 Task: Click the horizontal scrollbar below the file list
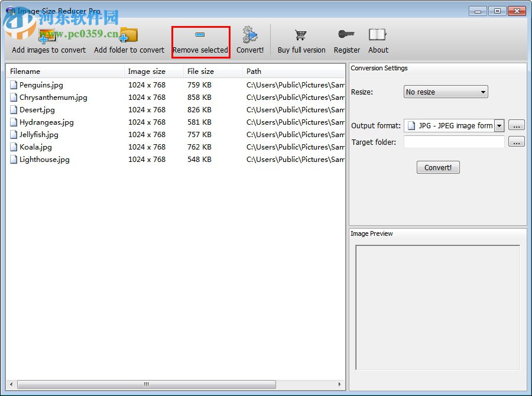pyautogui.click(x=145, y=384)
